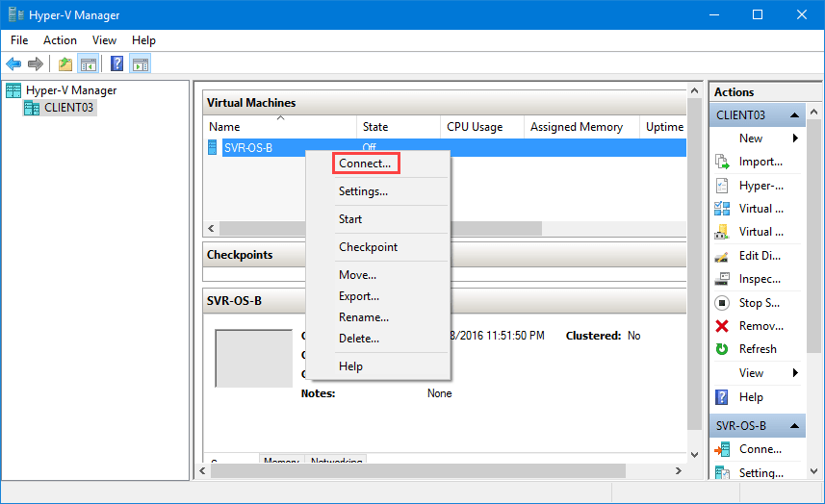This screenshot has width=825, height=504.
Task: Click the Hyper-V Manager title bar icon
Action: pyautogui.click(x=16, y=14)
